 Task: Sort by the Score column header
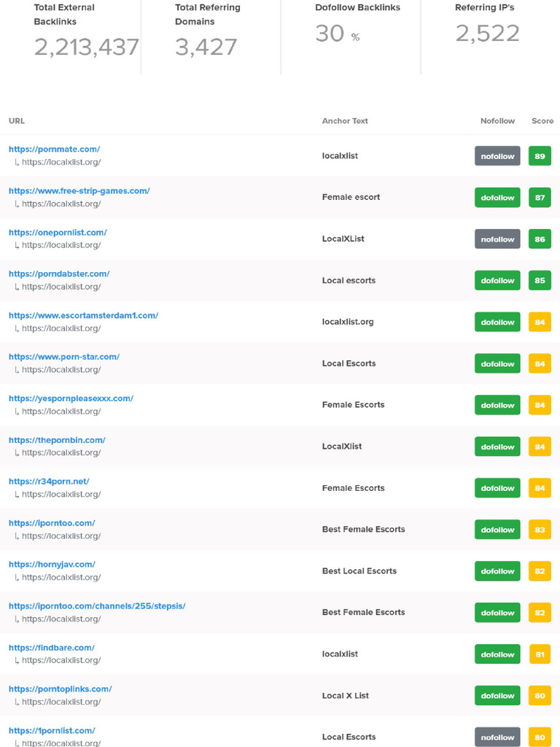(542, 121)
